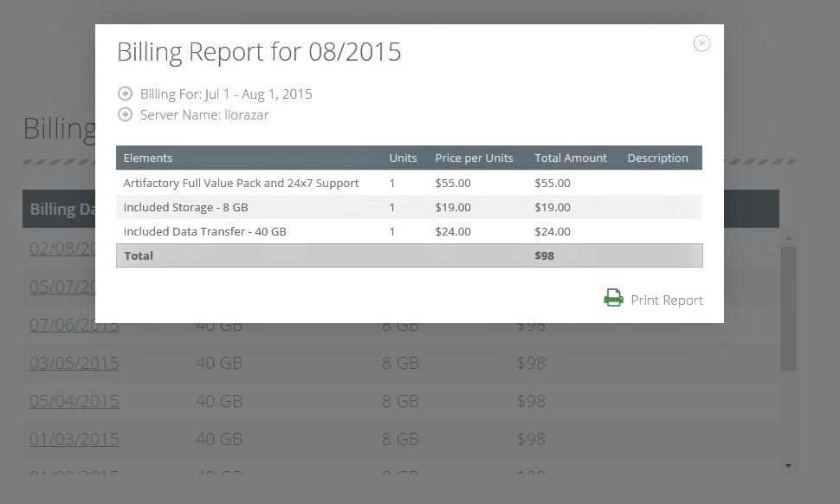Click the scrollbar up arrow of billing list

788,237
